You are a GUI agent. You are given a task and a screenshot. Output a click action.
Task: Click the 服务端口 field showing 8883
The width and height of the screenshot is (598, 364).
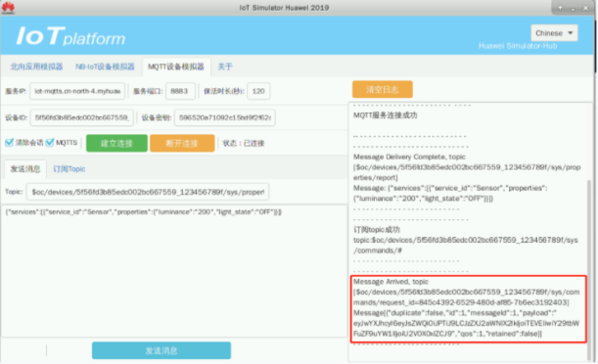coord(180,91)
